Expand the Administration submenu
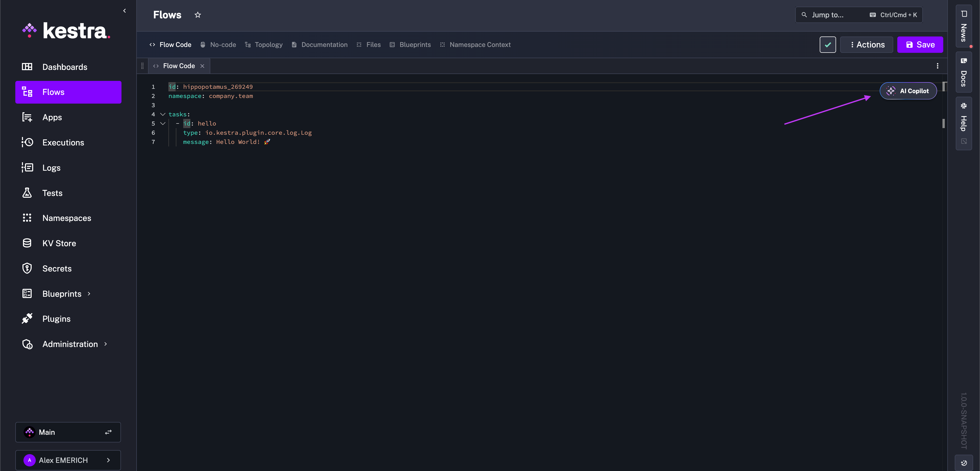 (105, 344)
